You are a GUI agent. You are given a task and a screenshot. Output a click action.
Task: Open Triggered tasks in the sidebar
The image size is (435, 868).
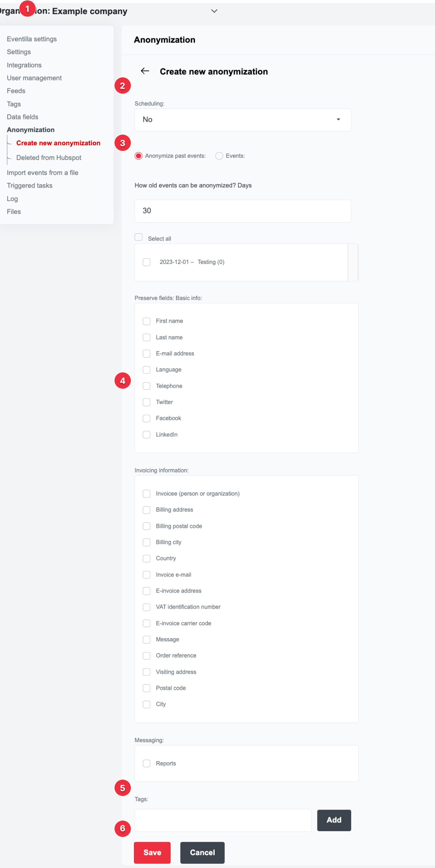tap(30, 186)
